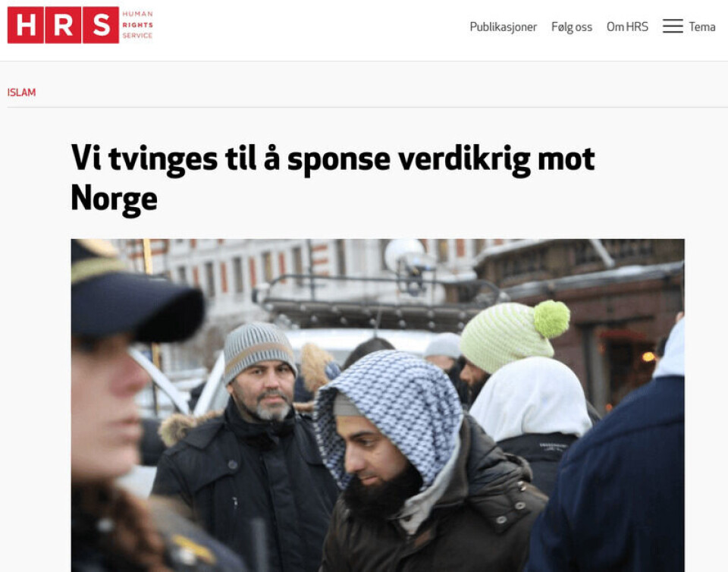
Task: Open Om HRS page
Action: (627, 27)
